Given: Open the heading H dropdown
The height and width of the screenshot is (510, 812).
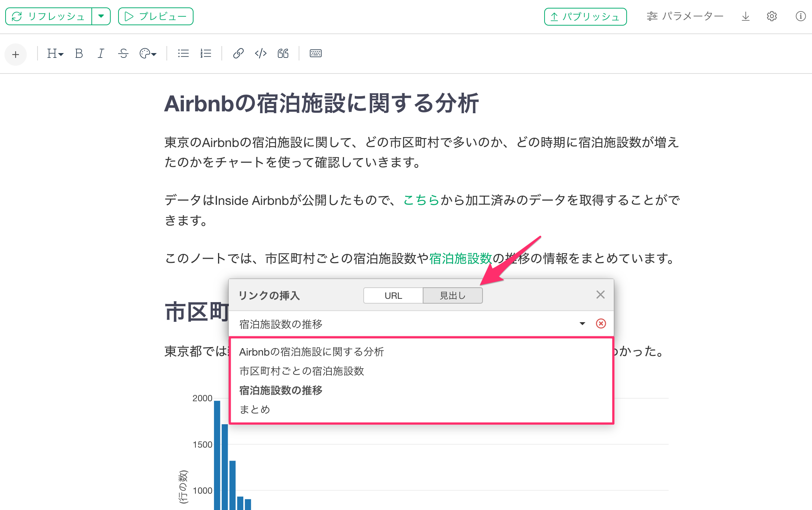Looking at the screenshot, I should point(55,53).
